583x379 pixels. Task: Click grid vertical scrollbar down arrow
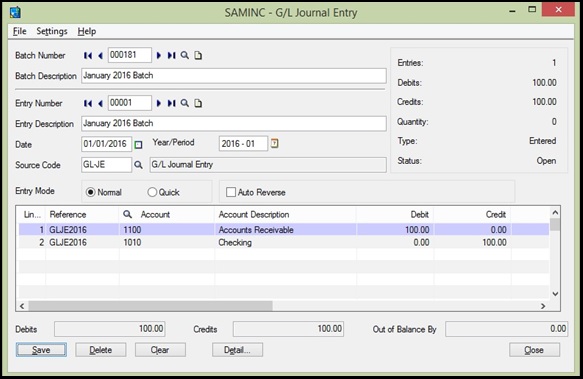click(555, 294)
